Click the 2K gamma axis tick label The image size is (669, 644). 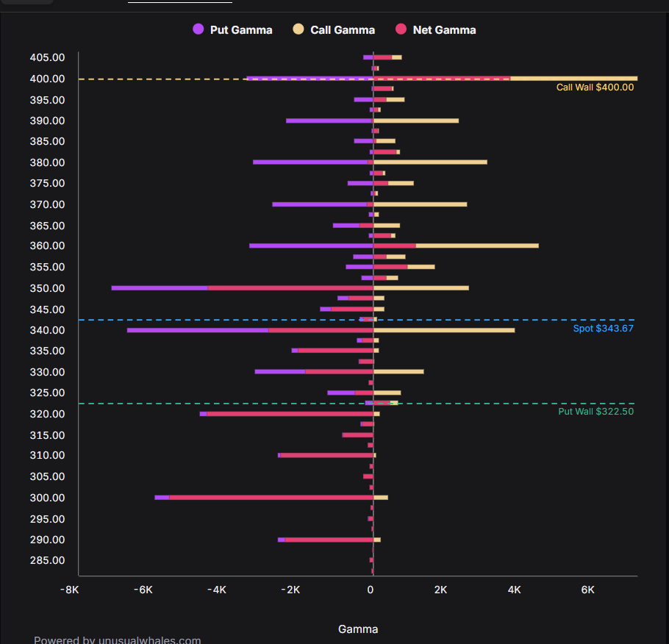tap(441, 590)
